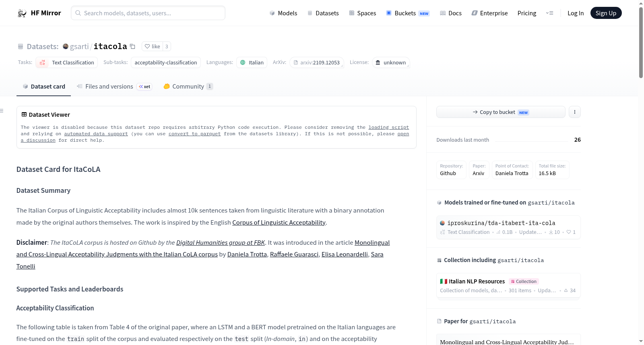Click the iproskurina model avatar icon

coord(442,223)
